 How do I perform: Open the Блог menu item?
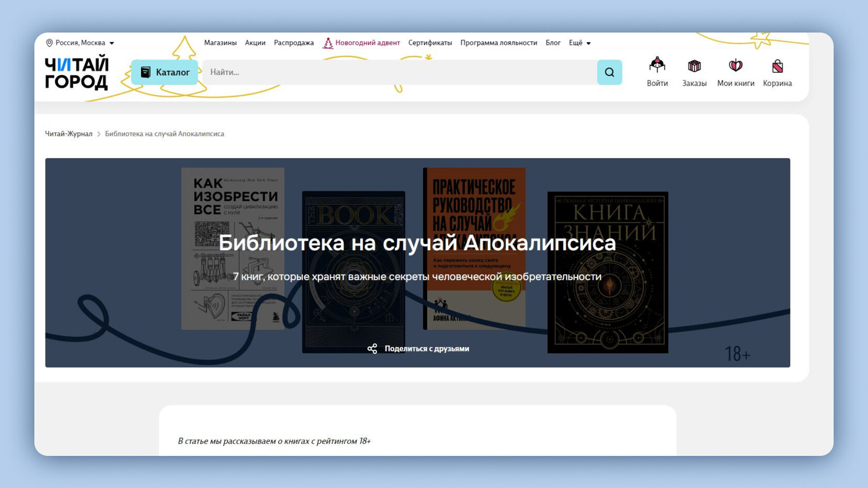553,43
